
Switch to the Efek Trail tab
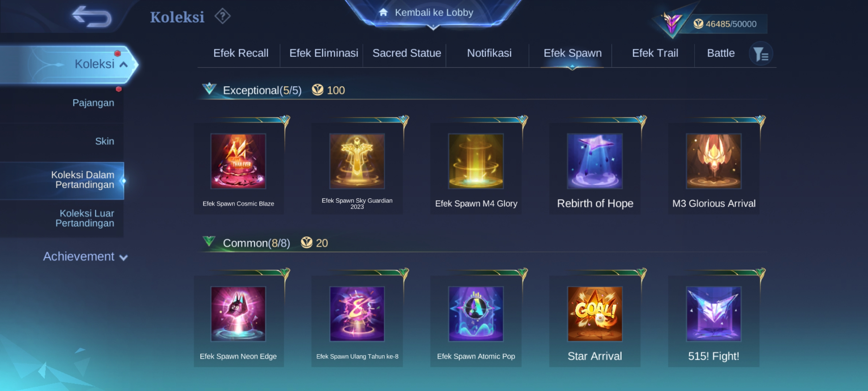click(655, 53)
